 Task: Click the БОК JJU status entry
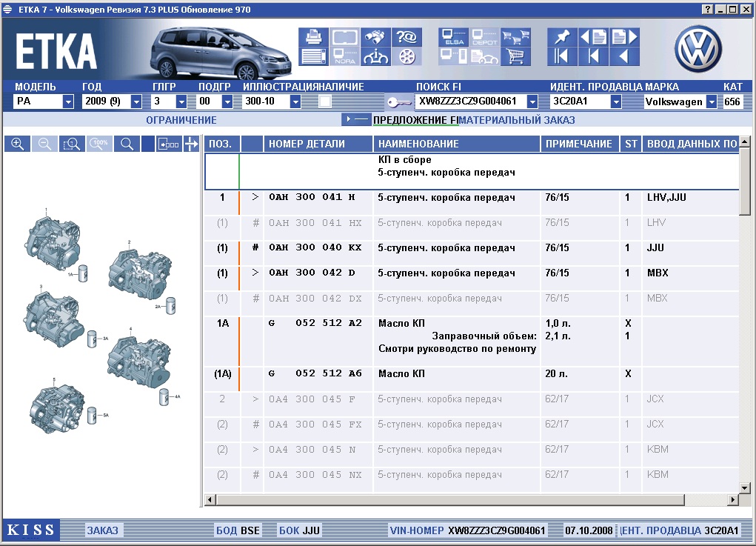[299, 530]
